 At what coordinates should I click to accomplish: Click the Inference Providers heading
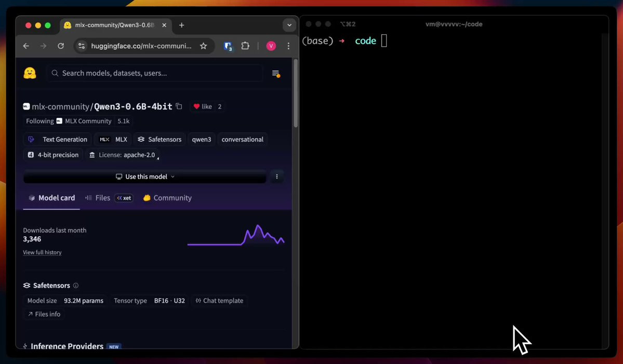coord(67,346)
